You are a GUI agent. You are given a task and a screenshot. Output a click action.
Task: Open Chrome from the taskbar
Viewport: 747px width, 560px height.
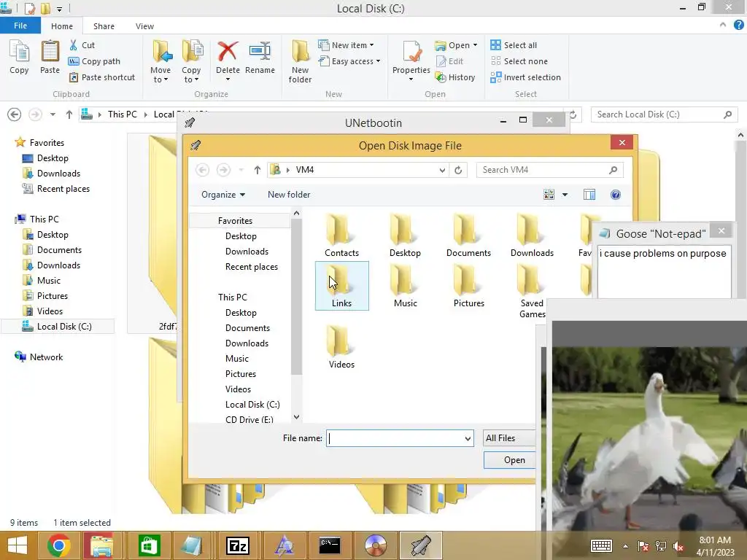58,545
